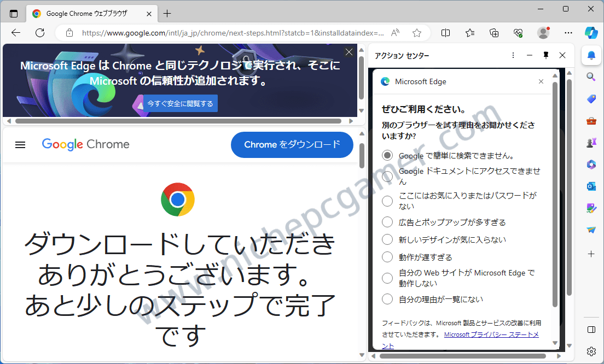Select '自分の理由が一覧にない' radio option
The height and width of the screenshot is (364, 604).
(x=387, y=299)
